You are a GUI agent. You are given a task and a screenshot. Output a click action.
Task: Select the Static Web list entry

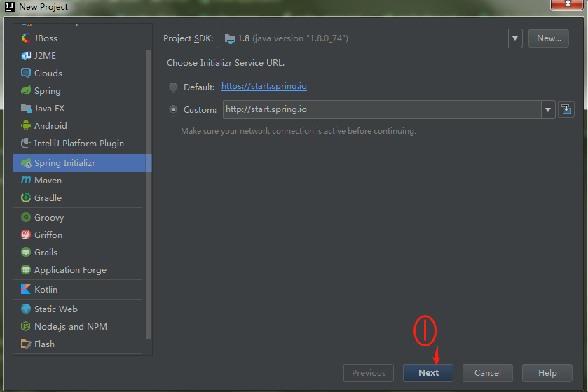point(79,309)
